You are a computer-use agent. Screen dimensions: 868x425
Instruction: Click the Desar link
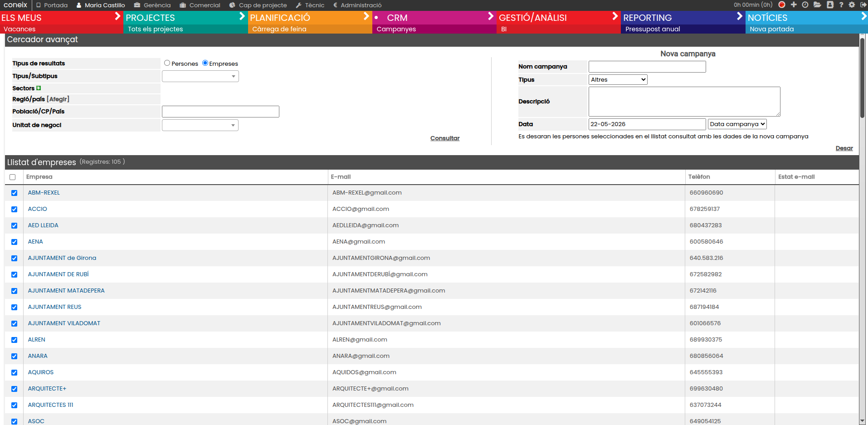point(844,148)
